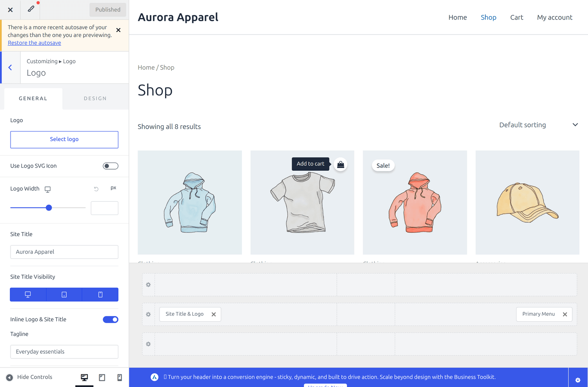
Task: Open the Default sorting dropdown
Action: (x=539, y=125)
